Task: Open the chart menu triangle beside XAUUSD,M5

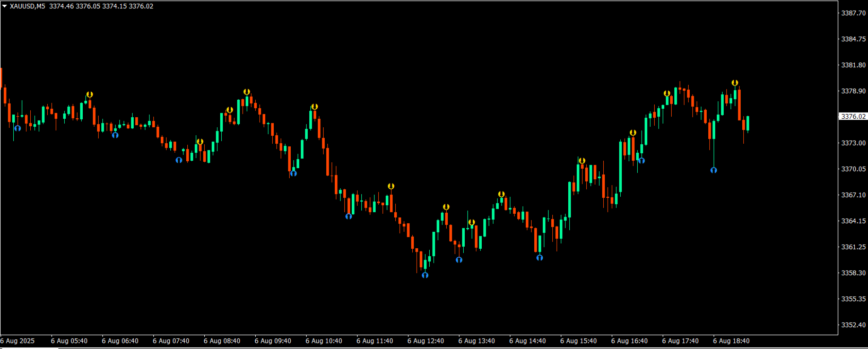Action: pyautogui.click(x=4, y=6)
